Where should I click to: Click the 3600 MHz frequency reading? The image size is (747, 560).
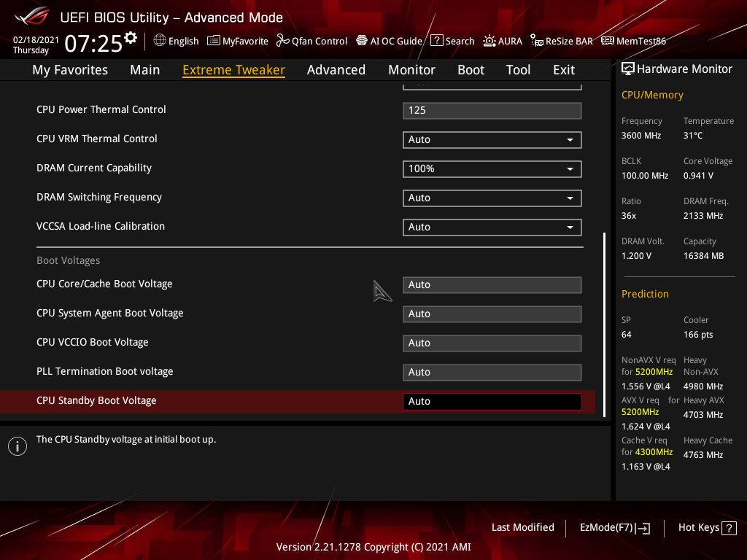pyautogui.click(x=640, y=136)
